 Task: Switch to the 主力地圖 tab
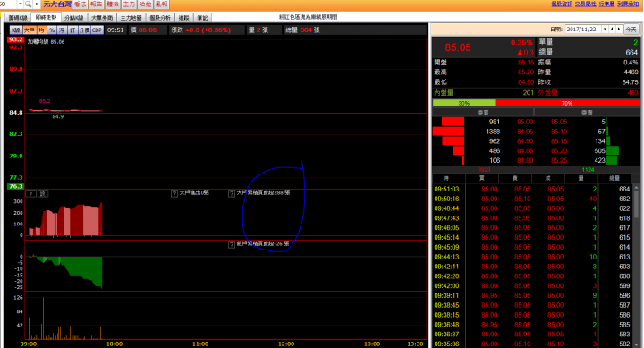click(131, 18)
